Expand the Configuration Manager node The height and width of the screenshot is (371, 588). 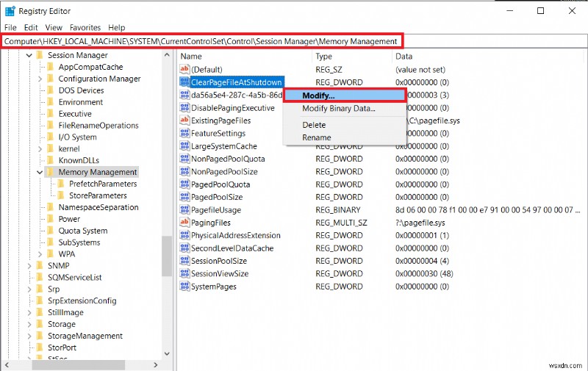click(x=40, y=79)
